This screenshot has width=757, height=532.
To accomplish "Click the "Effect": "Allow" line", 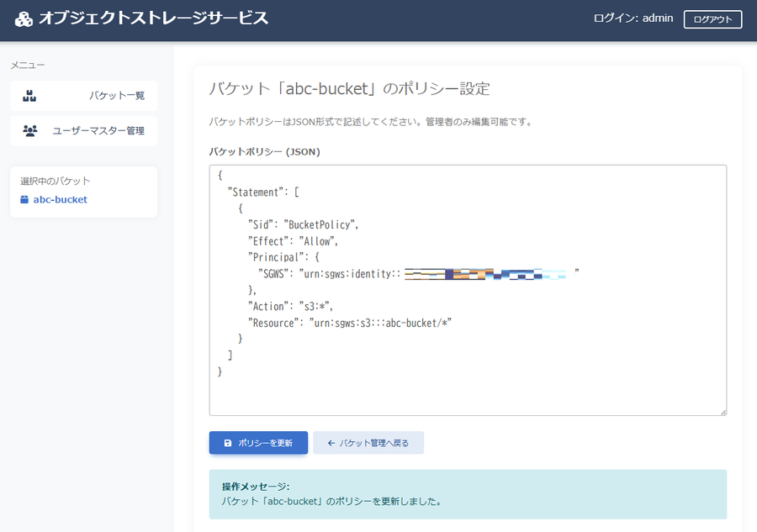I will [293, 241].
